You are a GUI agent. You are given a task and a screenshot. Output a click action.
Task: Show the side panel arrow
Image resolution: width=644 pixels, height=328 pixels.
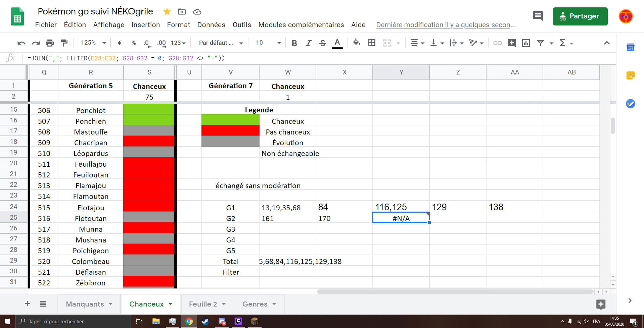pos(630,300)
